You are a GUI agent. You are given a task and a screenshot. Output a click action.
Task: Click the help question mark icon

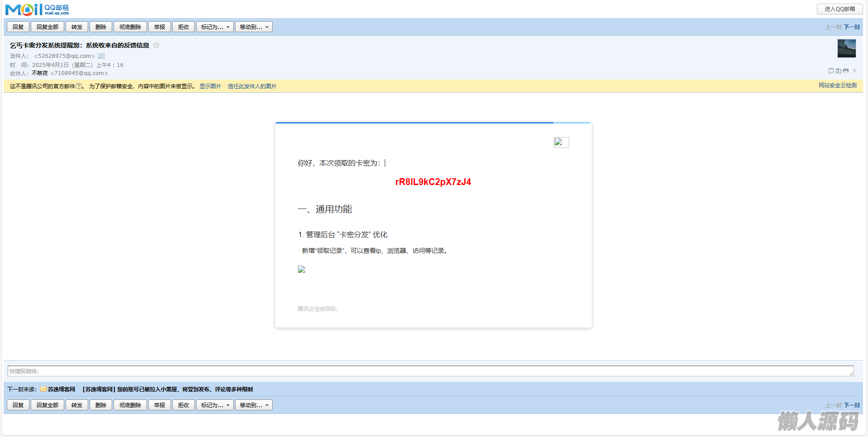point(79,86)
